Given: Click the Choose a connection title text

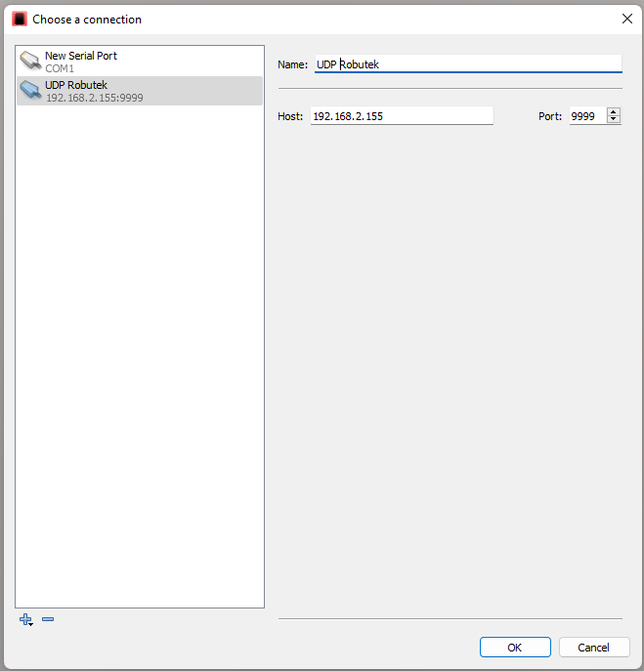Looking at the screenshot, I should 87,20.
